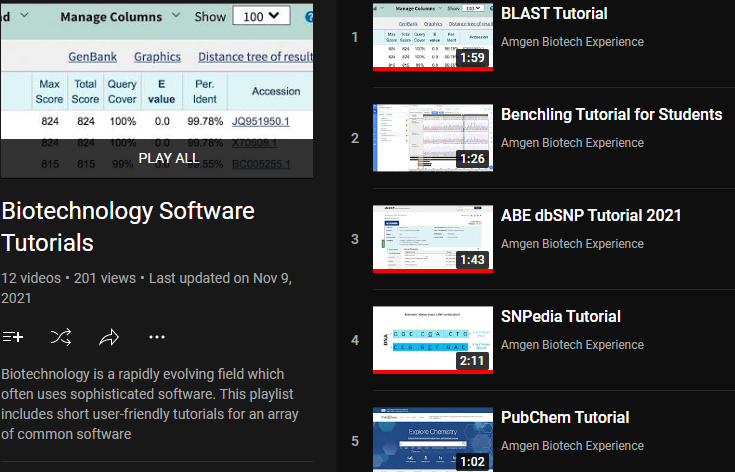The width and height of the screenshot is (735, 472).
Task: Open the BLAST Tutorial video thumbnail
Action: (x=433, y=37)
